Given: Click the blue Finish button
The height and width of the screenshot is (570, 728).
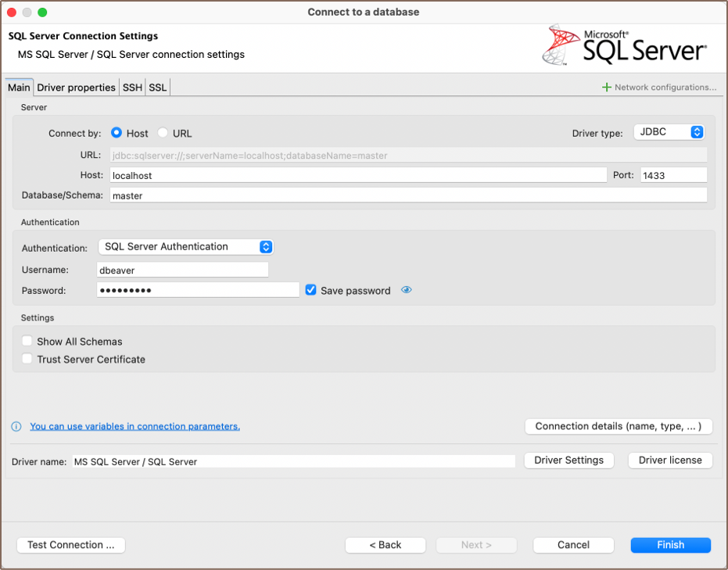Looking at the screenshot, I should click(x=670, y=545).
